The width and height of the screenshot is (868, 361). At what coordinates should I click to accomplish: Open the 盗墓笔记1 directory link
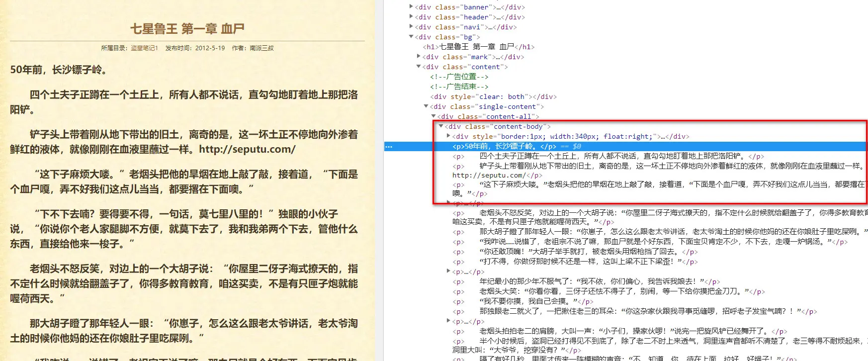(144, 48)
